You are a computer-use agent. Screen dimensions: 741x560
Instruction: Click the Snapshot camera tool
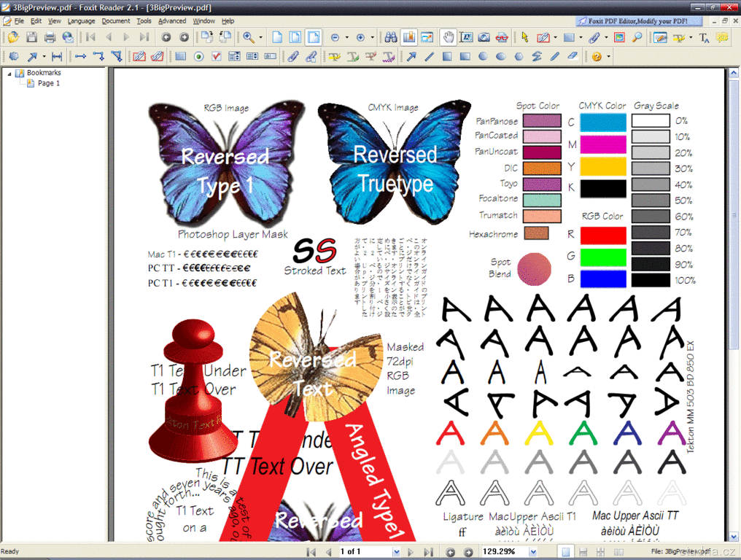pos(484,37)
